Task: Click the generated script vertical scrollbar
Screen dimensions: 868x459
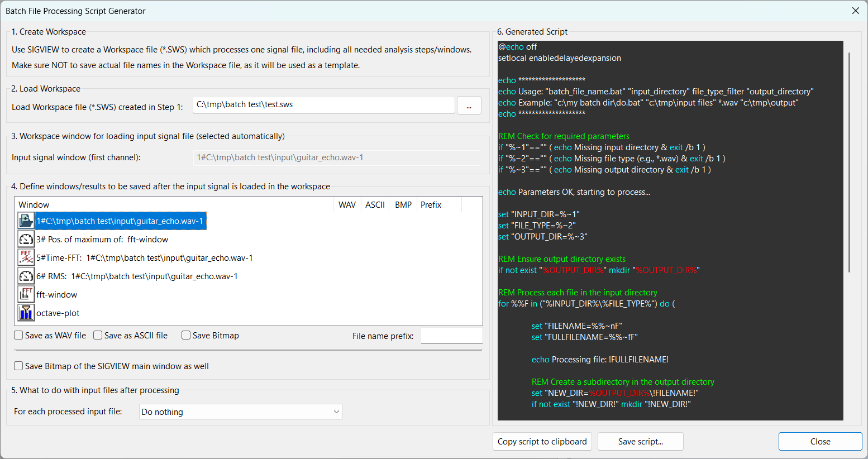Action: pyautogui.click(x=849, y=162)
